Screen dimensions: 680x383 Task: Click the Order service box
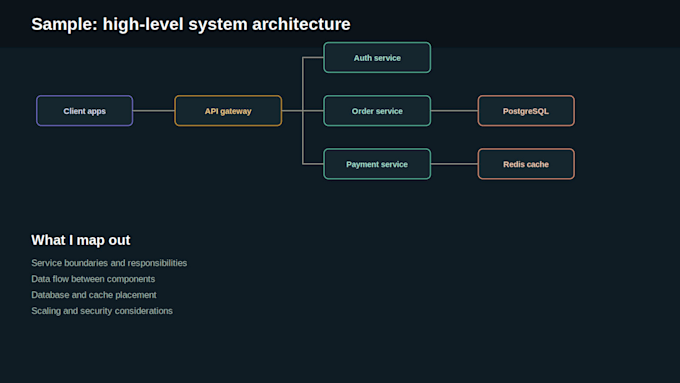[377, 111]
